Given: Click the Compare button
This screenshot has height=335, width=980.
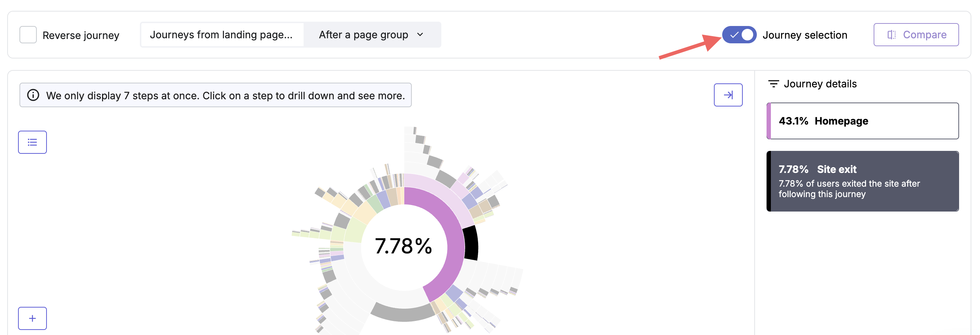Looking at the screenshot, I should point(916,35).
